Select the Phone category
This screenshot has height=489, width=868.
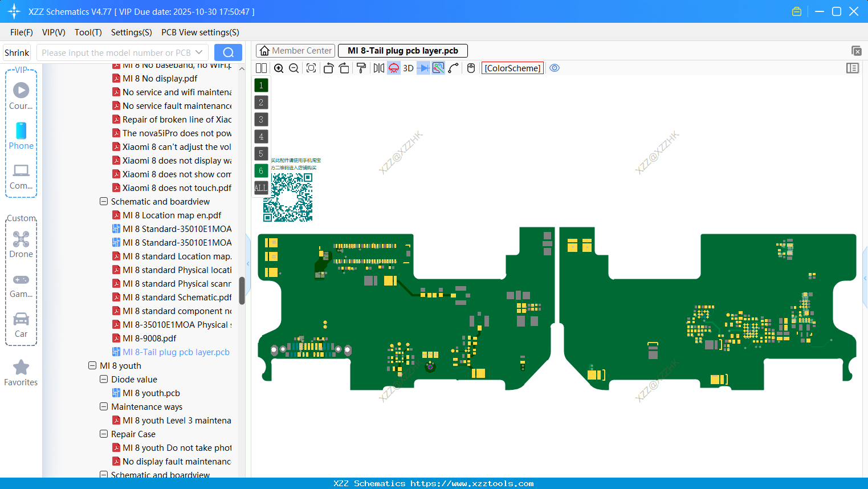[21, 136]
